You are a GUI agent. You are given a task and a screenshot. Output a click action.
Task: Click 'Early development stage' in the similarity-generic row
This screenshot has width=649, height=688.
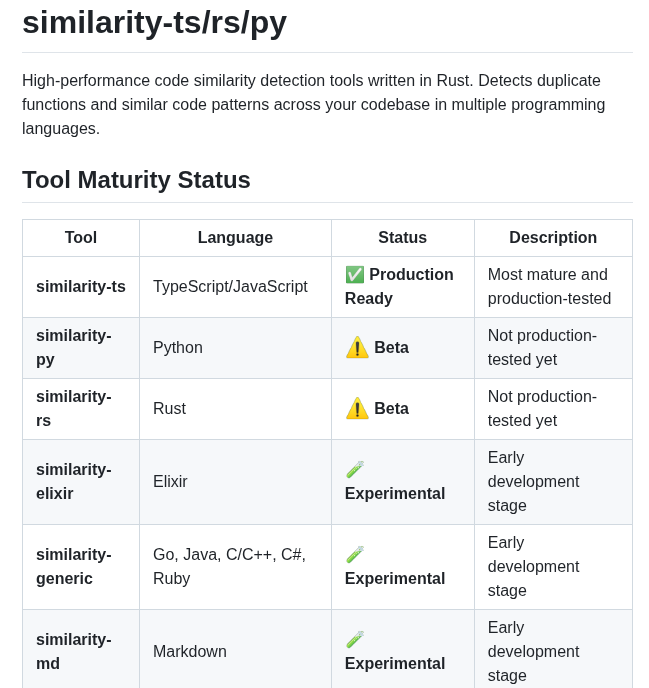[534, 566]
